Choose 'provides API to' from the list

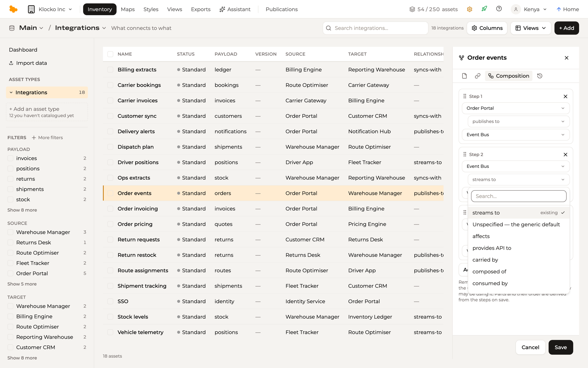(519, 248)
